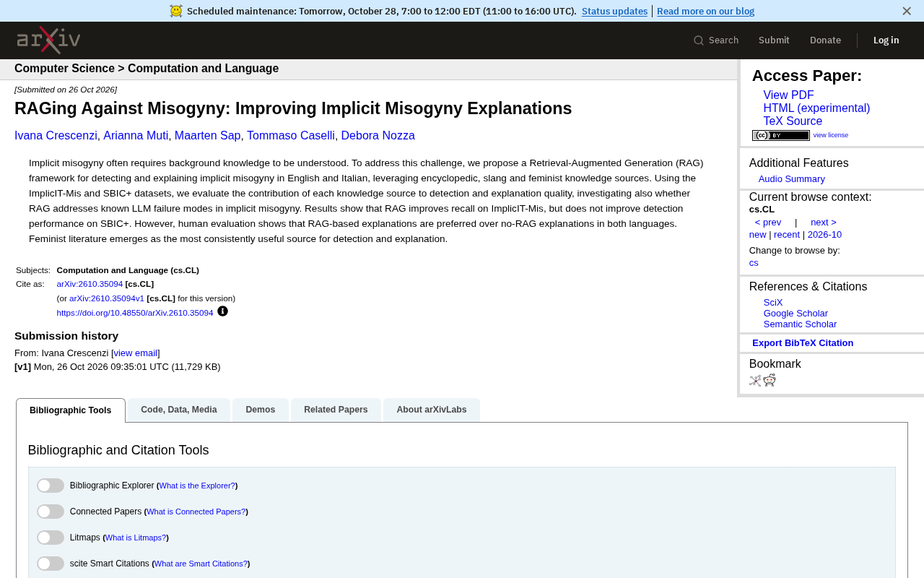This screenshot has width=924, height=578.
Task: Bookmark with the Reddit icon
Action: [x=770, y=381]
